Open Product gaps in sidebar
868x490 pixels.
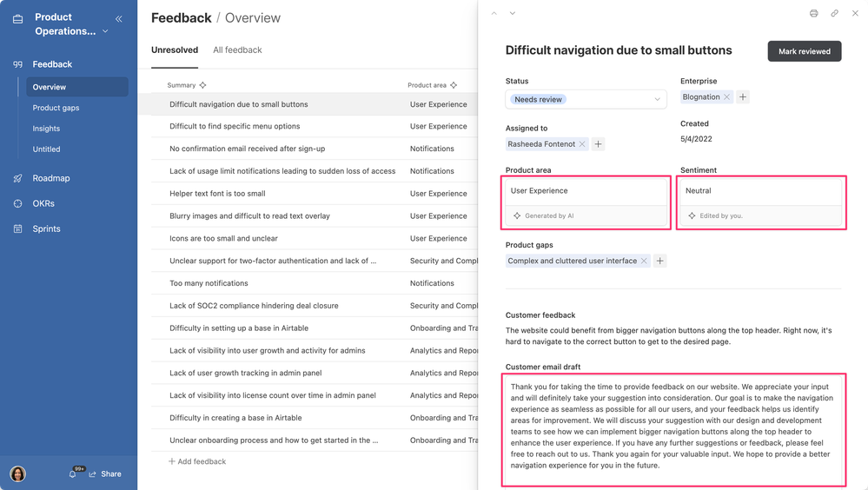tap(56, 108)
